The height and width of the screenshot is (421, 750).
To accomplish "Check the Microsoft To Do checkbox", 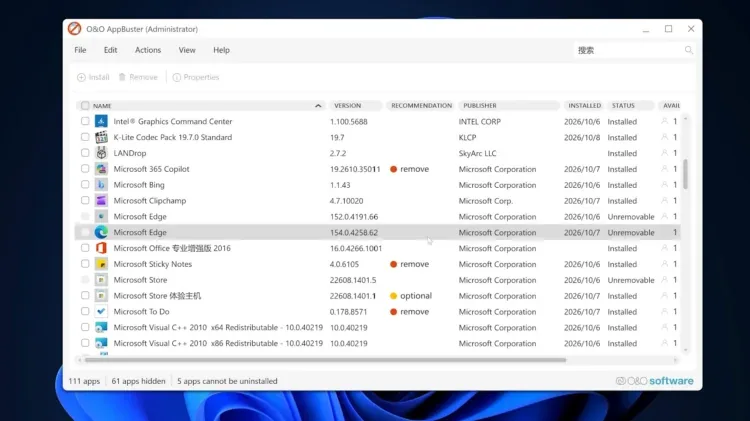I will pos(85,311).
